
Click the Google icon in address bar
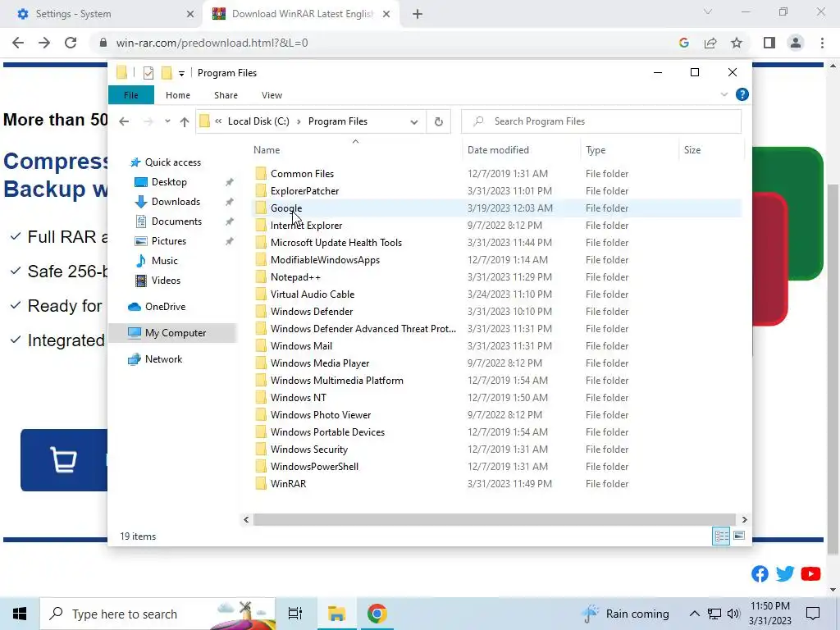[683, 43]
